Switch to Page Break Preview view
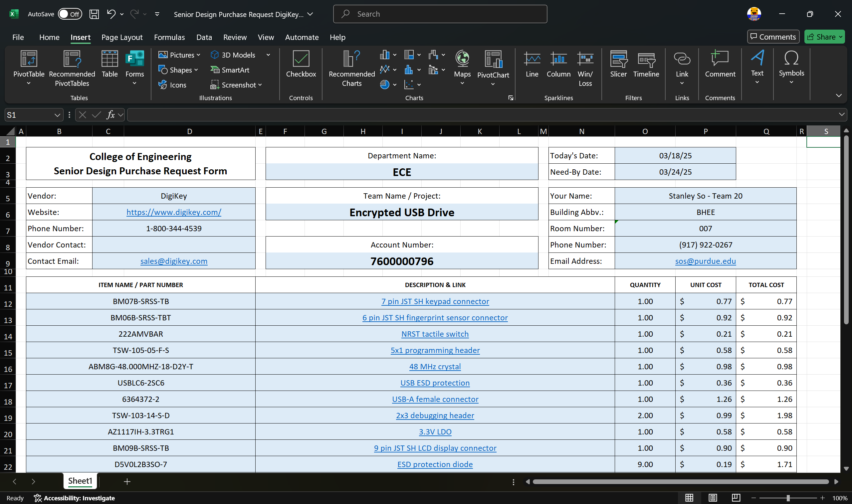The image size is (852, 504). (736, 498)
